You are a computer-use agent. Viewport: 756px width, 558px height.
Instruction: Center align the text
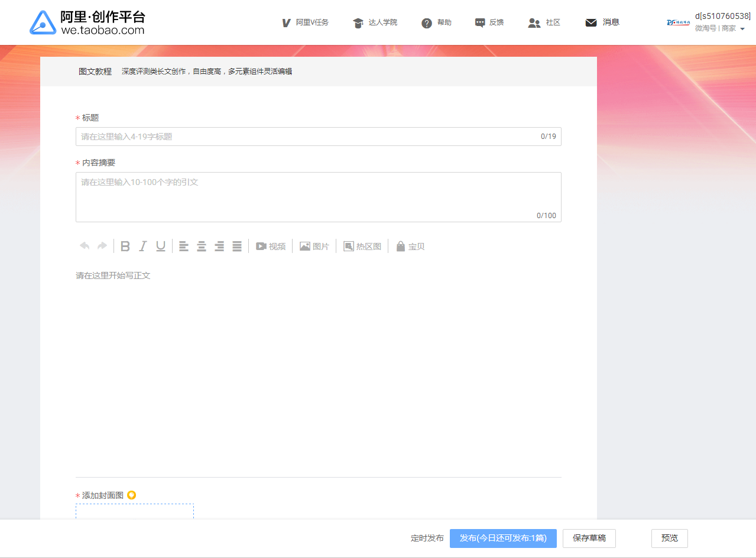[x=202, y=246]
